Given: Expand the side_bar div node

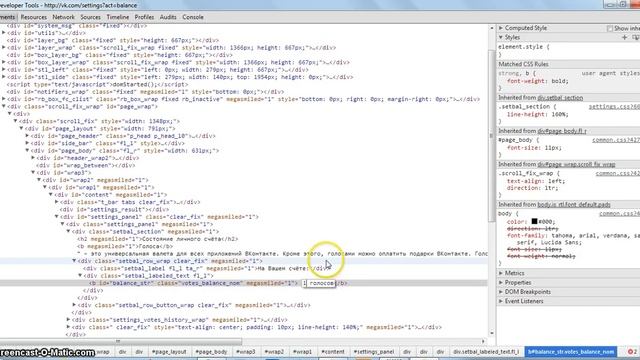Looking at the screenshot, I should pos(27,143).
